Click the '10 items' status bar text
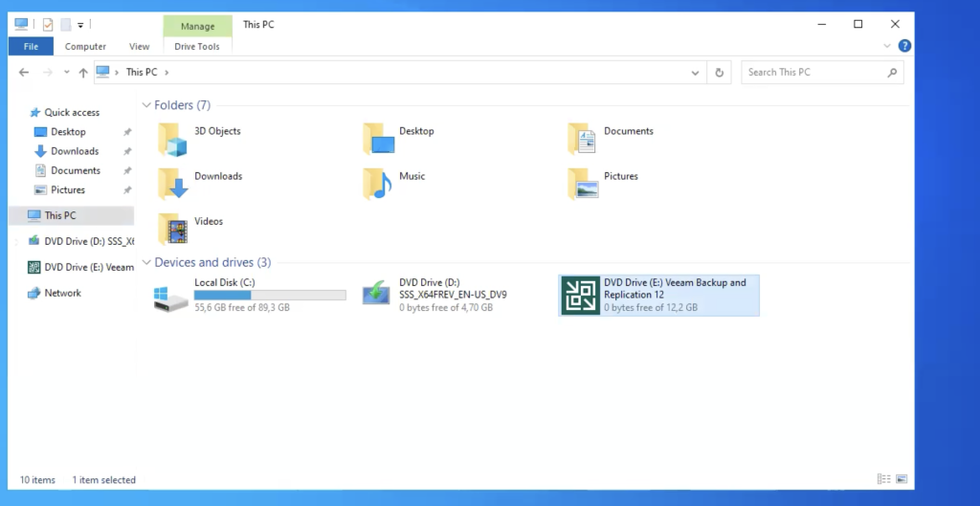Image resolution: width=980 pixels, height=506 pixels. (37, 480)
